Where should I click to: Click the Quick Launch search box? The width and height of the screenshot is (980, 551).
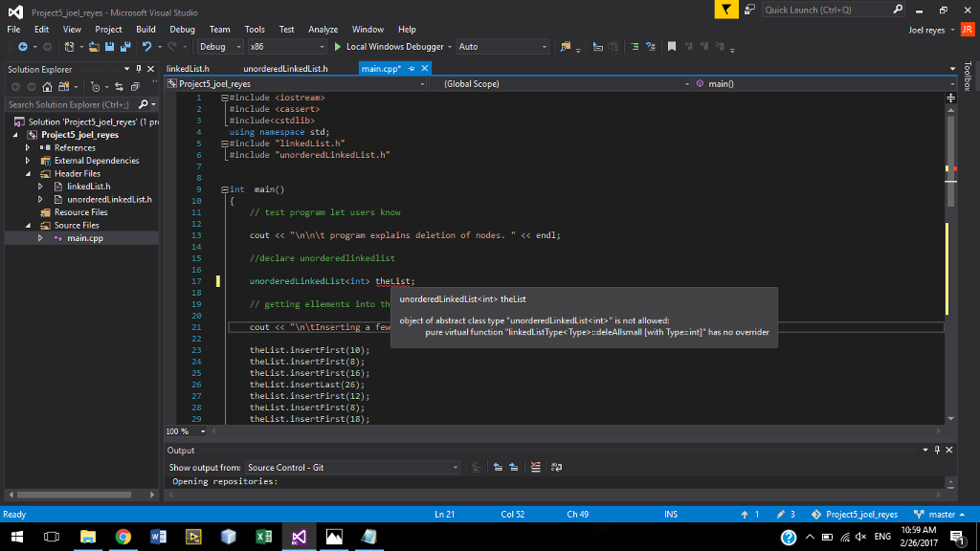click(x=828, y=11)
